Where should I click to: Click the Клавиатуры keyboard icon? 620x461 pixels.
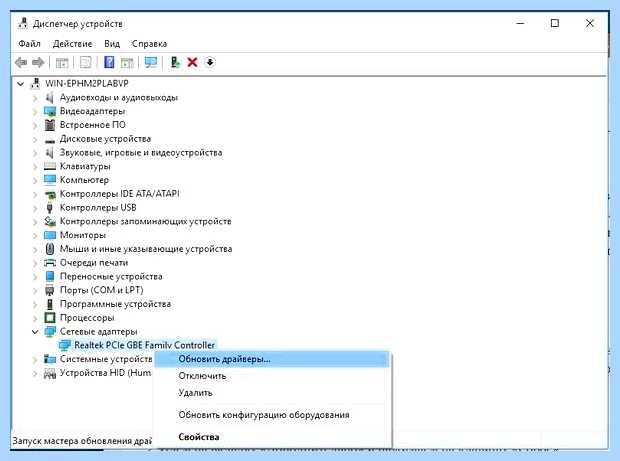tap(50, 166)
